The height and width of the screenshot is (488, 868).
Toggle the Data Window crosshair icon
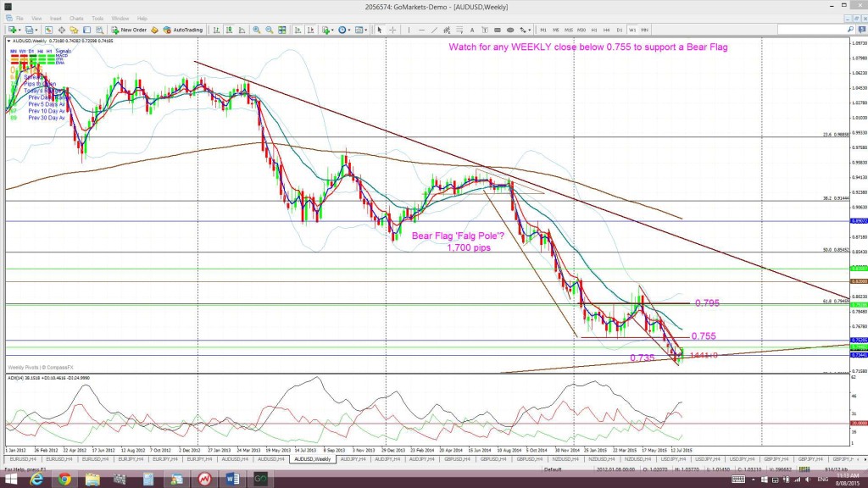[x=61, y=30]
